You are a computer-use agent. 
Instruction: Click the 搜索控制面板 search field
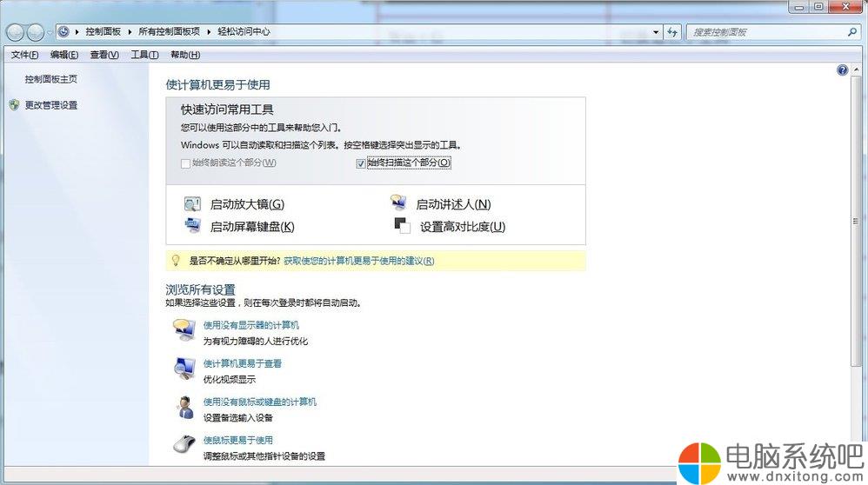765,32
